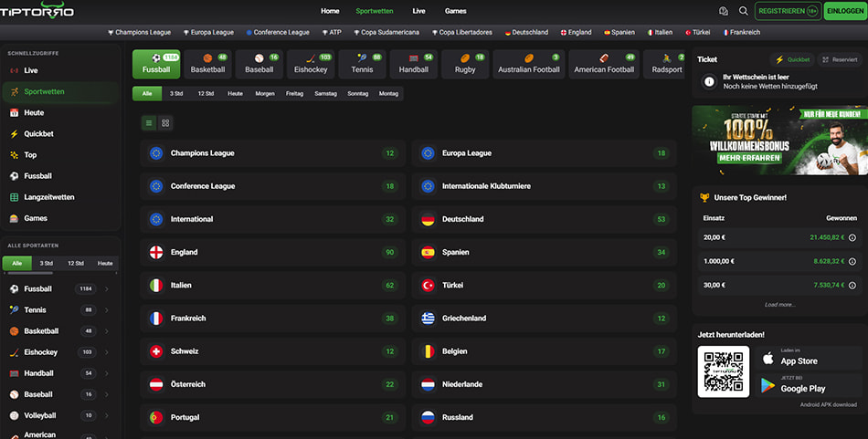868x439 pixels.
Task: Open Quickbet in the sidebar
Action: click(61, 134)
